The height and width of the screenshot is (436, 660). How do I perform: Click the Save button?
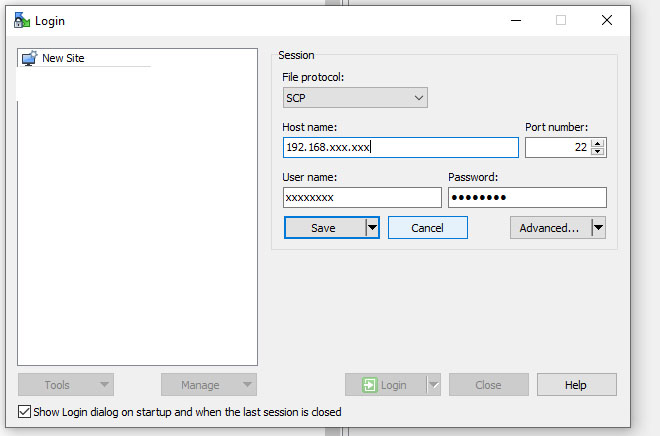pos(325,228)
